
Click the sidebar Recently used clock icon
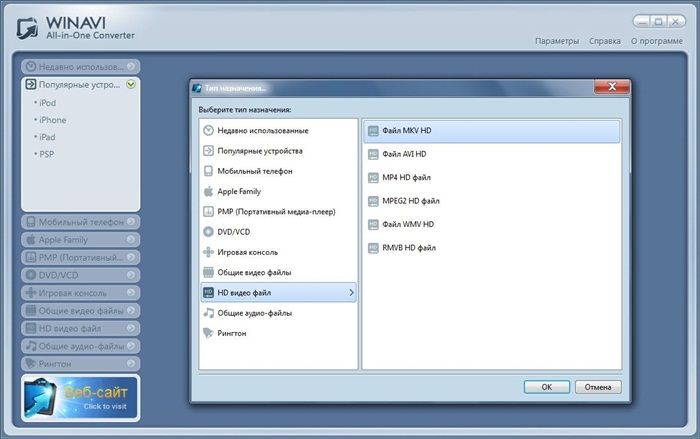(30, 67)
